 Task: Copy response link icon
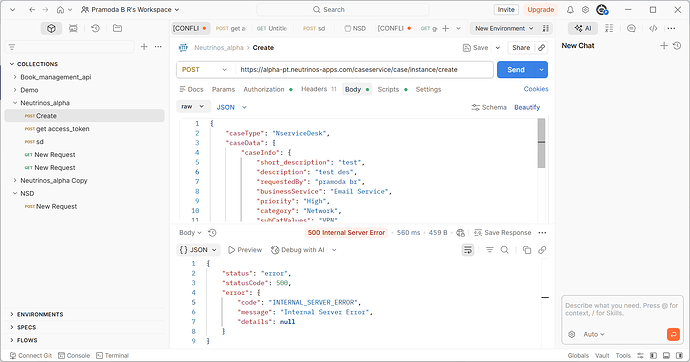point(542,250)
